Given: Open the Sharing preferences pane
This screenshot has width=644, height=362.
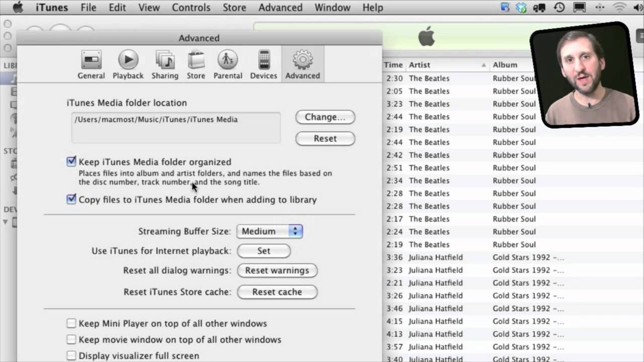Looking at the screenshot, I should click(165, 65).
